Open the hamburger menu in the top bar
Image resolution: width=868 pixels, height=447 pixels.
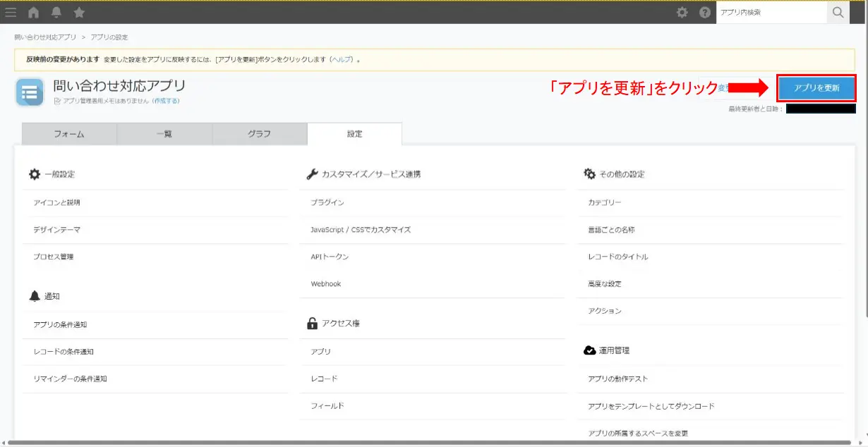click(11, 11)
